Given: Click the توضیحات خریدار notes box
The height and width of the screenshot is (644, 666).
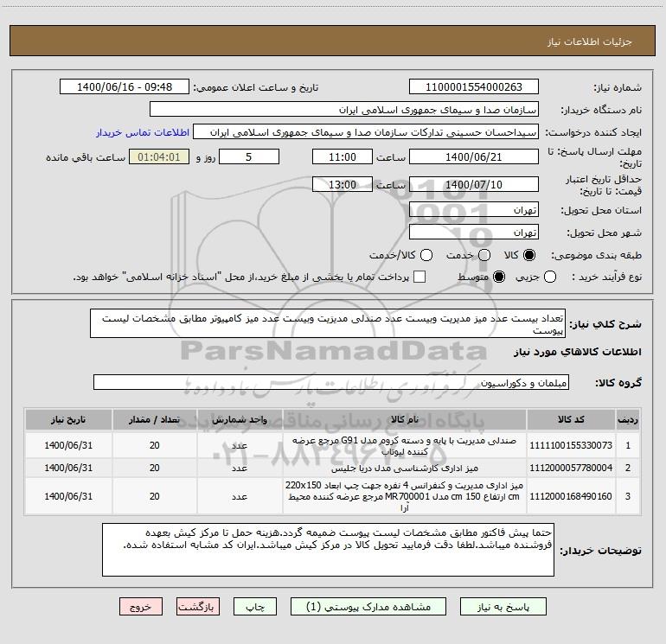Looking at the screenshot, I should pyautogui.click(x=328, y=550).
